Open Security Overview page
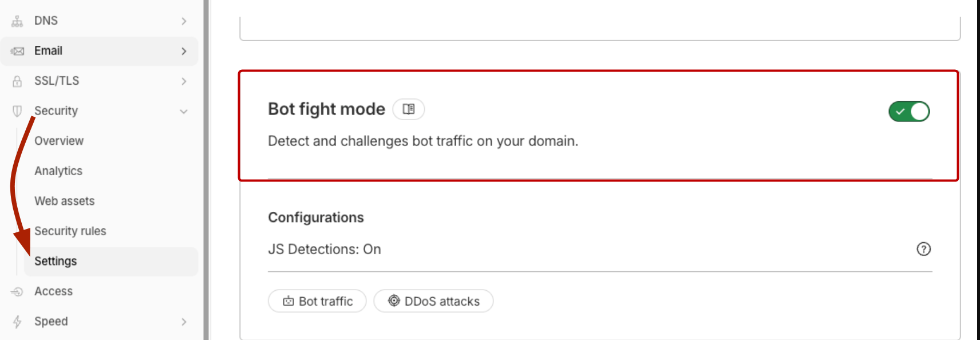 (59, 141)
